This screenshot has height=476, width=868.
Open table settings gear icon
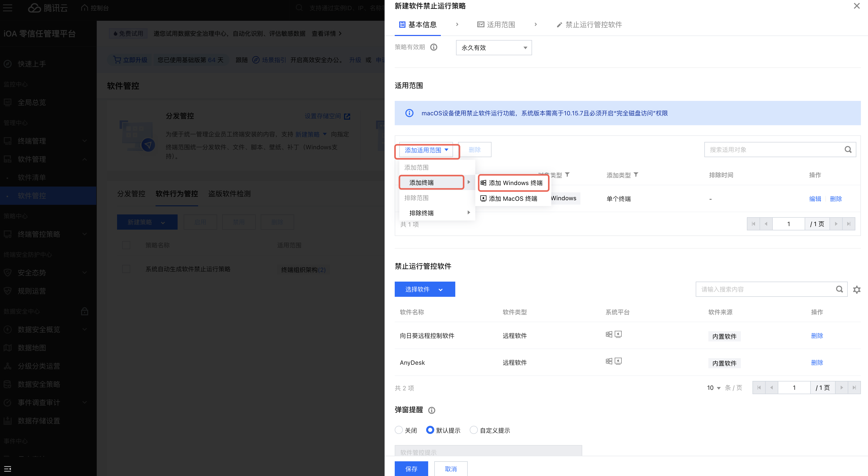pos(857,289)
